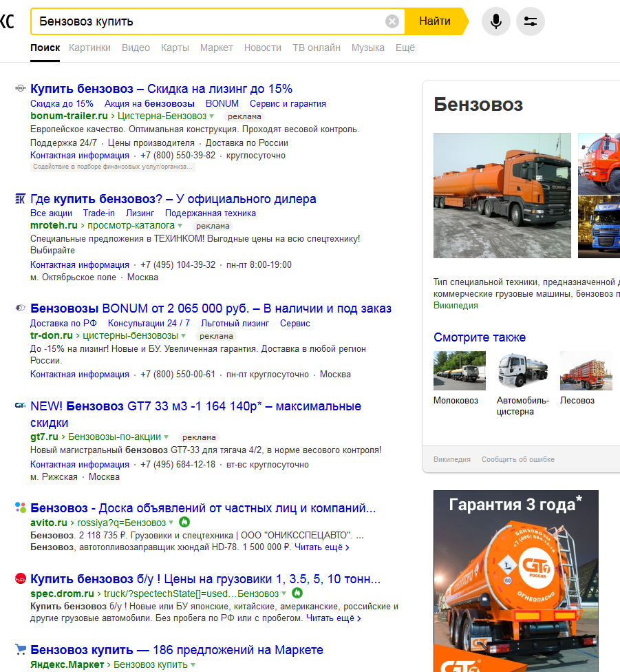Click the Avito colored dots favicon
Screen dimensions: 620x672
click(x=20, y=507)
